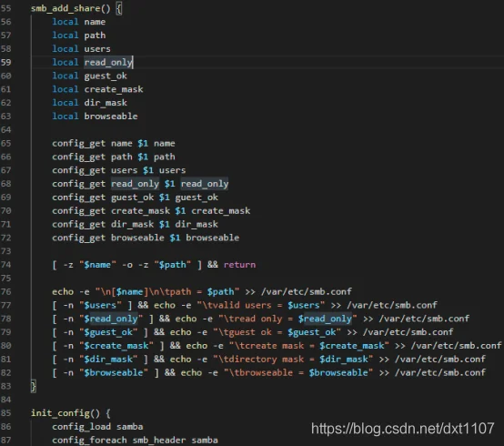Click 'config_get users $1 users' line

pos(119,170)
